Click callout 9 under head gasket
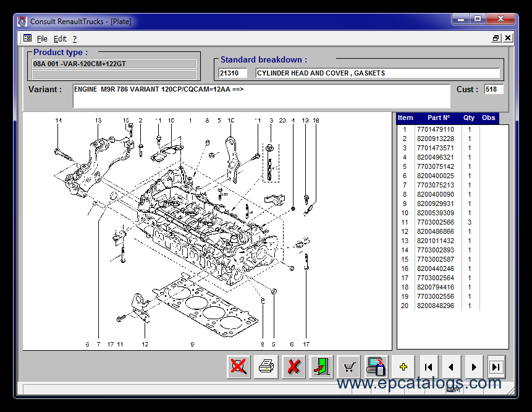 click(192, 345)
